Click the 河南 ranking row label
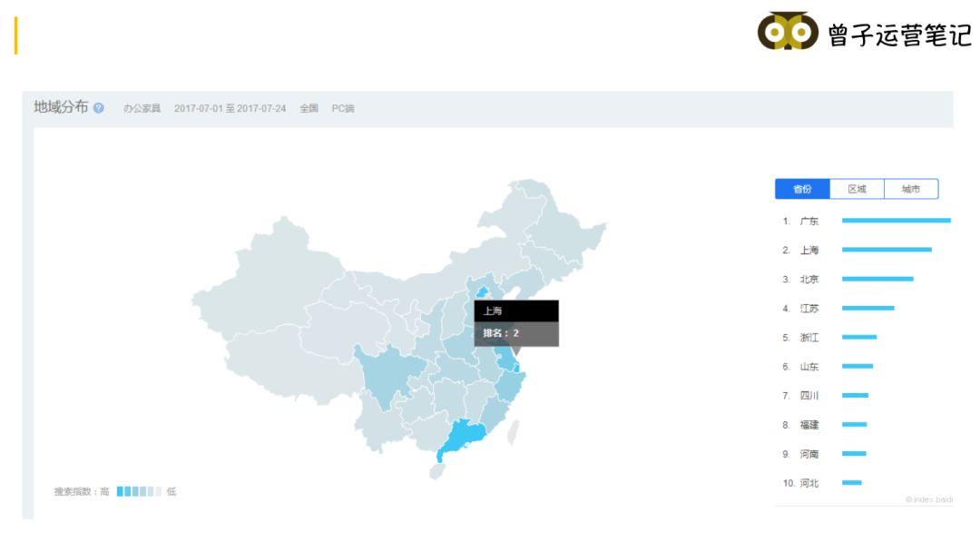Viewport: 980px width, 552px height. tap(808, 454)
